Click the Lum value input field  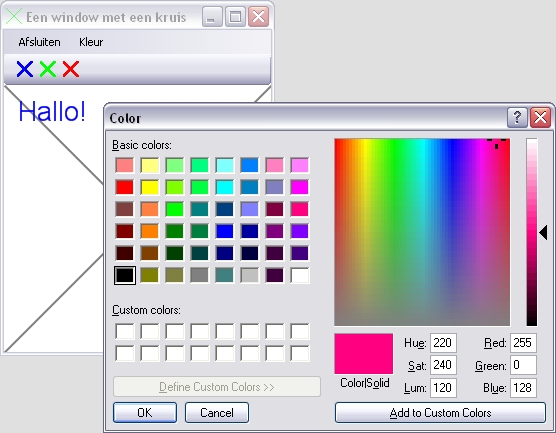coord(443,388)
